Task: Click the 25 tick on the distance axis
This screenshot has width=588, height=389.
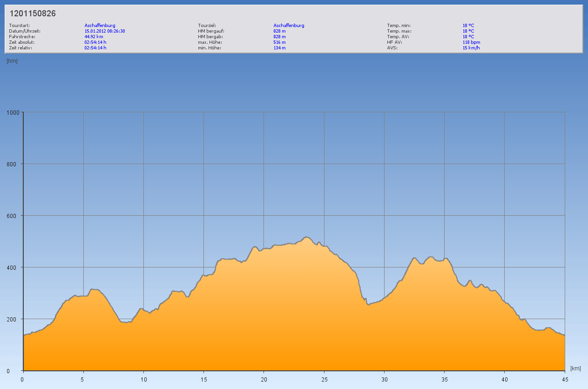Action: point(324,379)
